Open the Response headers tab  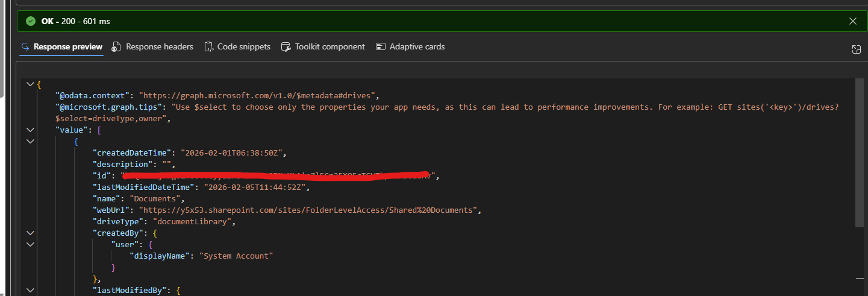click(x=152, y=47)
